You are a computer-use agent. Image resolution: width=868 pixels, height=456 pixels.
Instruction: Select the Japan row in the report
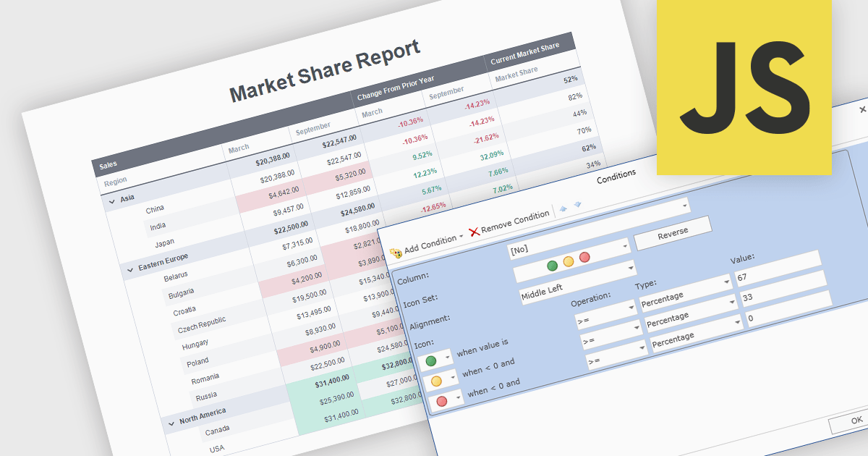point(164,242)
